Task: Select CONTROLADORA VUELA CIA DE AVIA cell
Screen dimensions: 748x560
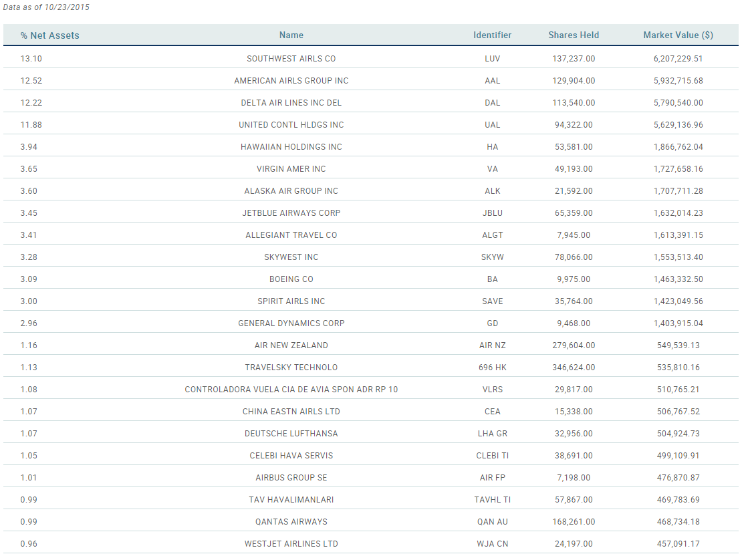Action: pyautogui.click(x=291, y=389)
